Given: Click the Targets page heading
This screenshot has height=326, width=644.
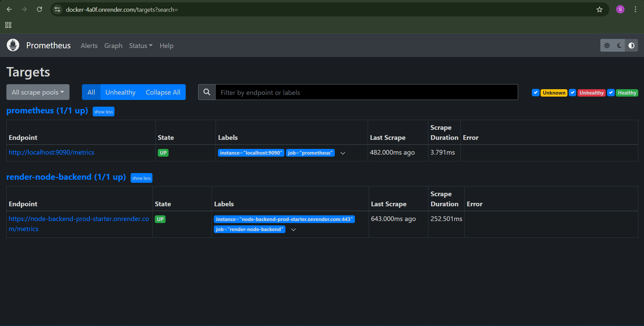Looking at the screenshot, I should [28, 72].
